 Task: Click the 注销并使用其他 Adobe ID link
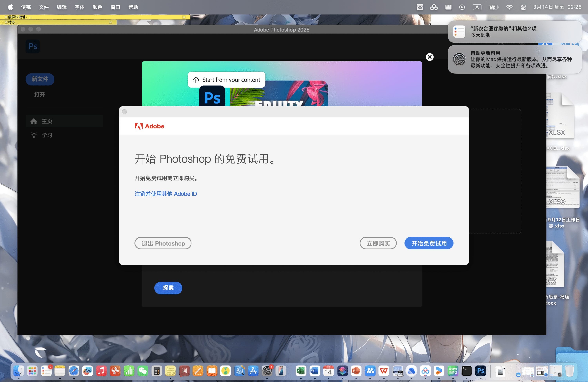pyautogui.click(x=166, y=194)
